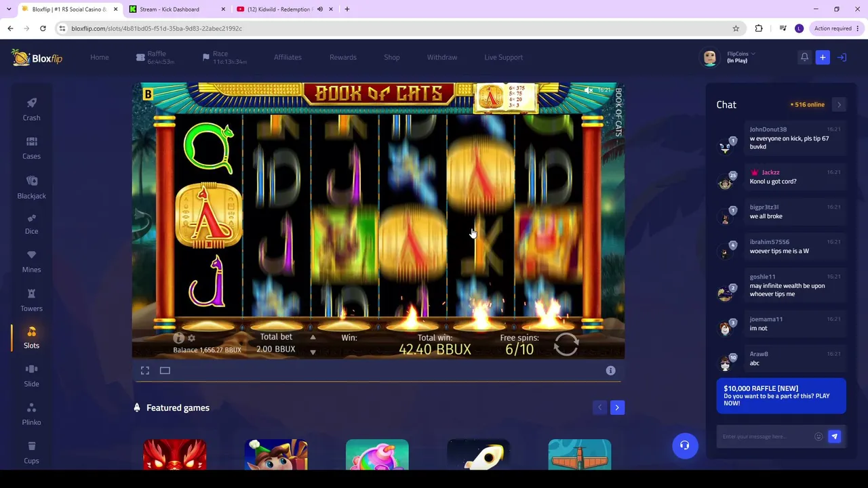Open the elf featured game thumbnail
868x488 pixels.
pyautogui.click(x=276, y=455)
